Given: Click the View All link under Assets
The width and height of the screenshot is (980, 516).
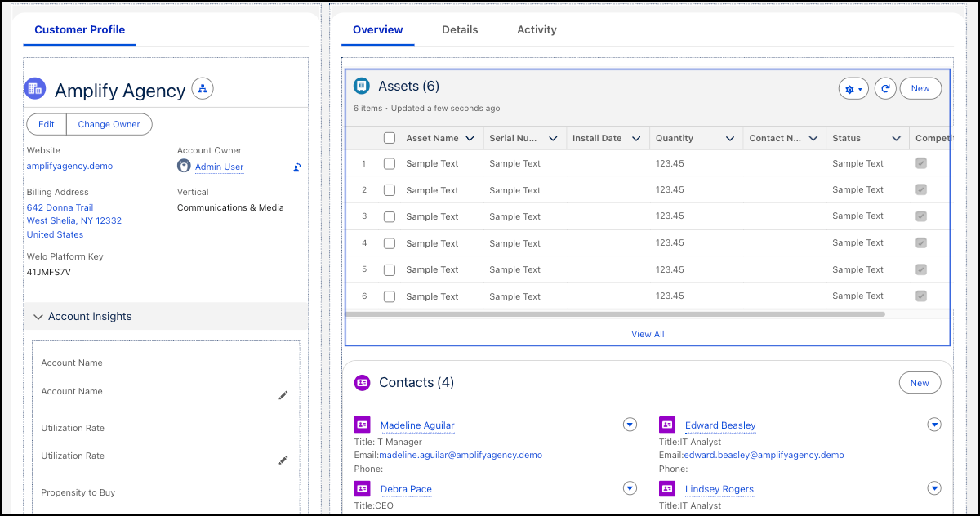Looking at the screenshot, I should (x=648, y=334).
